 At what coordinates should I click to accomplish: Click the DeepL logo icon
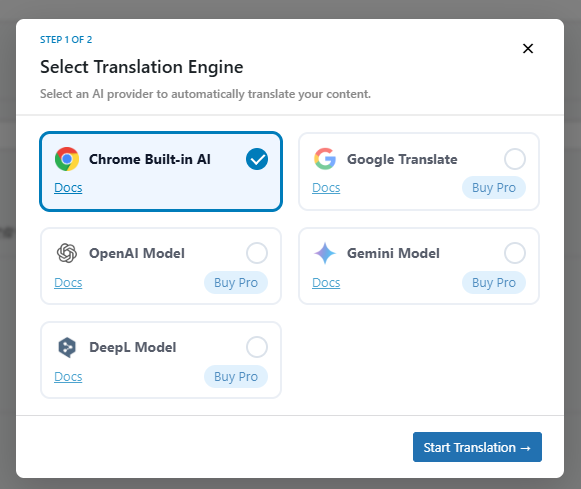coord(67,347)
